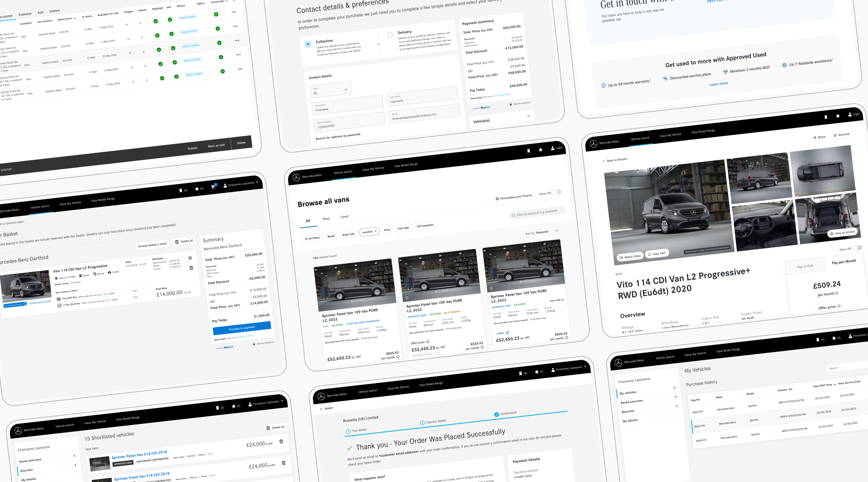868x482 pixels.
Task: Open the star favourites icon in Basket page header
Action: (x=197, y=189)
